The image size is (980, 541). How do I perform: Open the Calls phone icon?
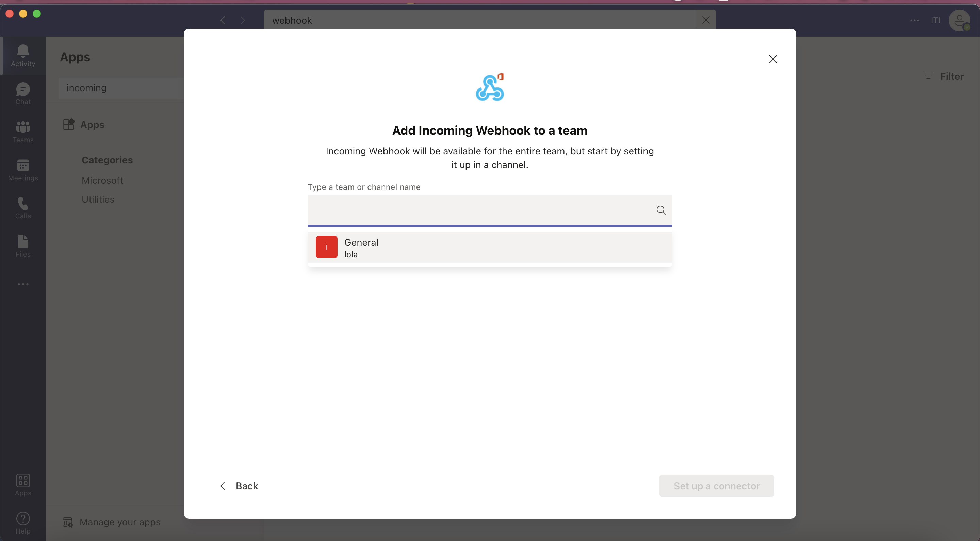point(23,207)
